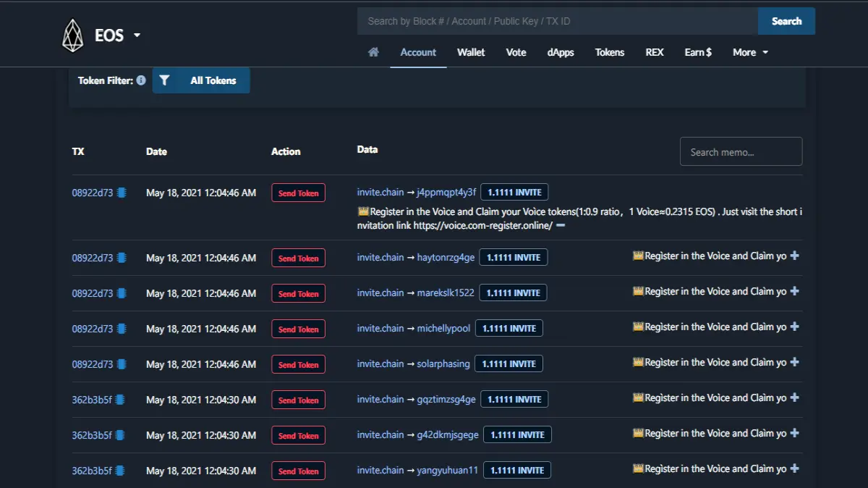Click the Action column header
The width and height of the screenshot is (868, 488).
(286, 151)
